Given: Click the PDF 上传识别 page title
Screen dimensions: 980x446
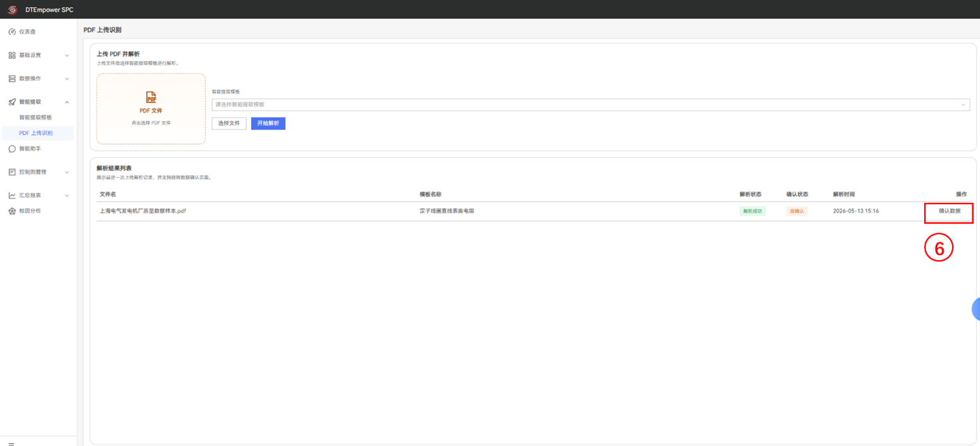Looking at the screenshot, I should pyautogui.click(x=103, y=30).
